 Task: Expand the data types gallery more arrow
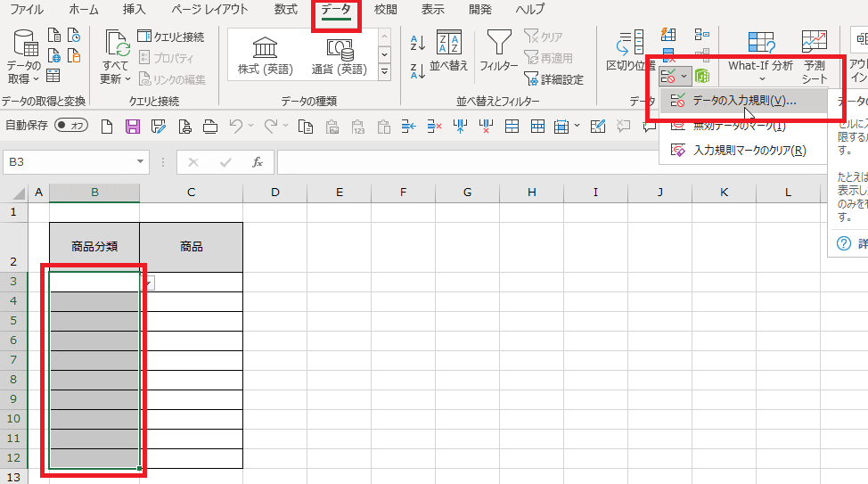(x=384, y=71)
